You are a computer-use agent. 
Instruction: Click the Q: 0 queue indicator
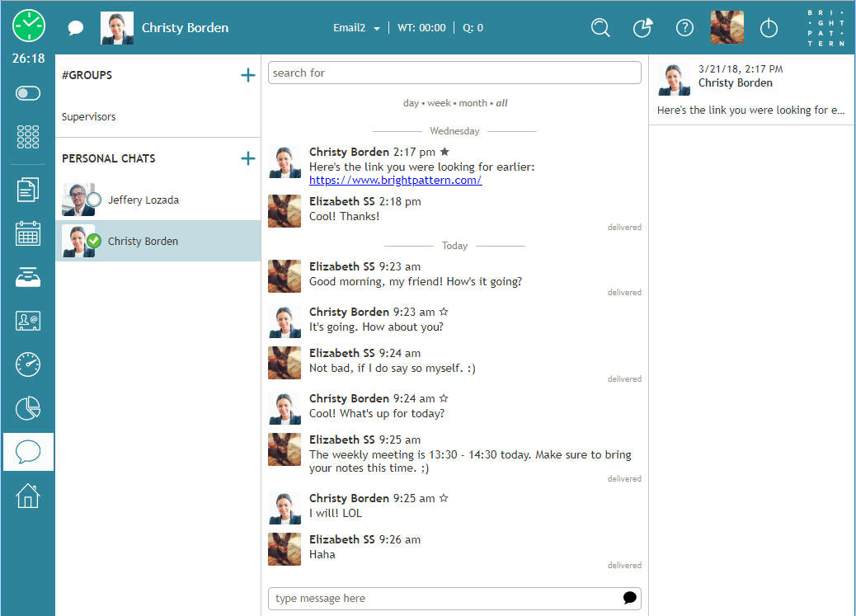pos(473,28)
